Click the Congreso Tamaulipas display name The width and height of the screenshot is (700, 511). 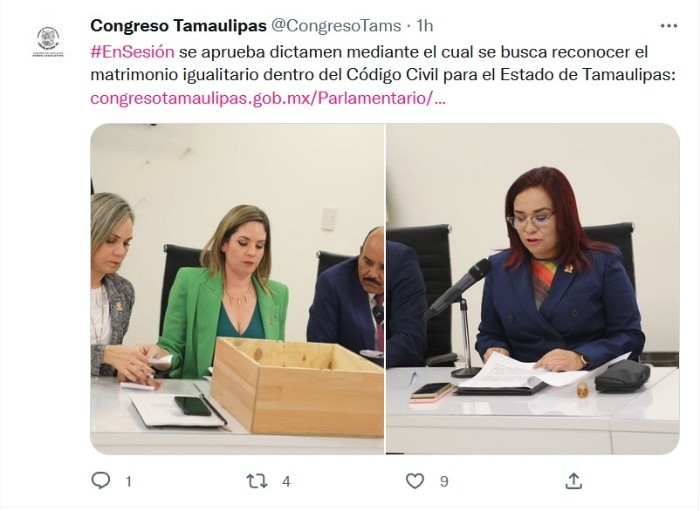tap(178, 26)
